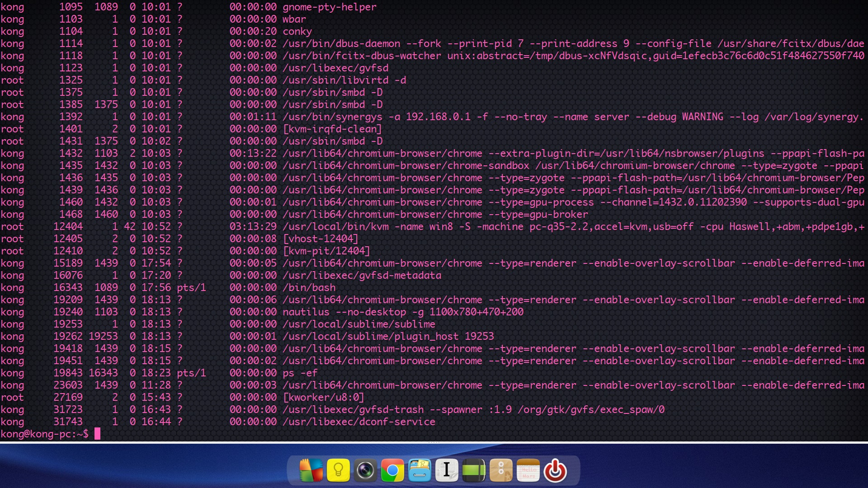This screenshot has height=488, width=868.
Task: Click '/usr/local/sublime/plugin_host 19253' entry
Action: coord(388,336)
